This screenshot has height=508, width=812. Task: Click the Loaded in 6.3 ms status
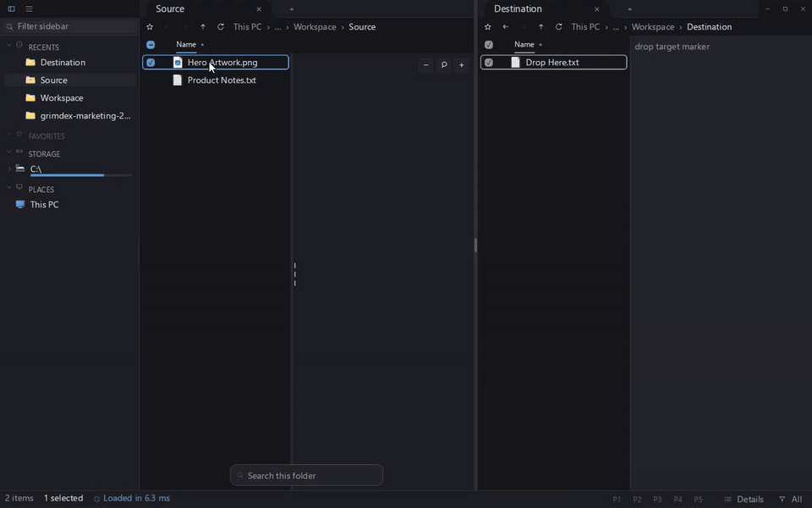coord(132,498)
